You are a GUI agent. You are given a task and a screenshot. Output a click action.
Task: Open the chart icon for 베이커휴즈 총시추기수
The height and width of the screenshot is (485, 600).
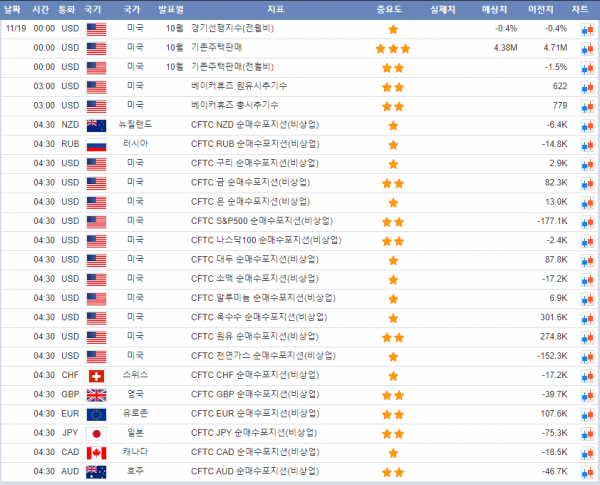coord(587,106)
